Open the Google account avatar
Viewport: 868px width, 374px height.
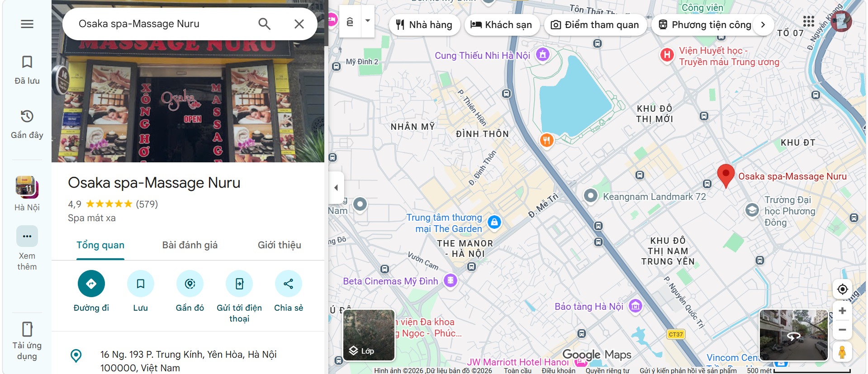pos(841,21)
